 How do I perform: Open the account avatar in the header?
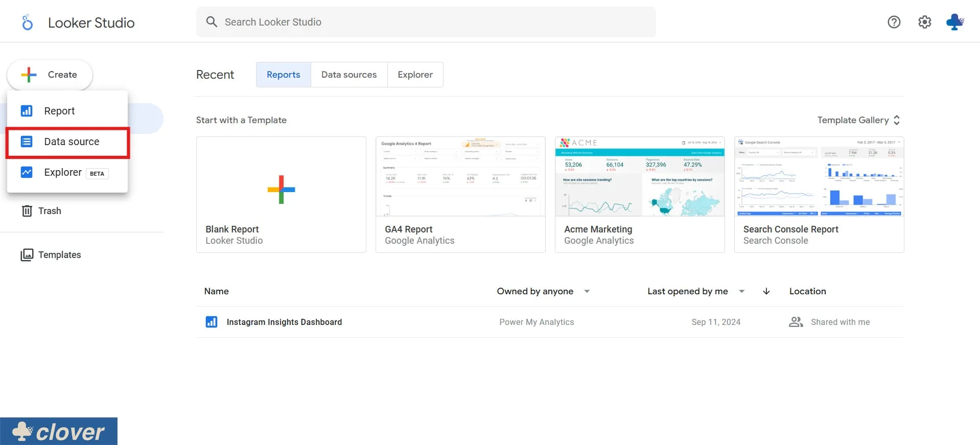pos(954,22)
